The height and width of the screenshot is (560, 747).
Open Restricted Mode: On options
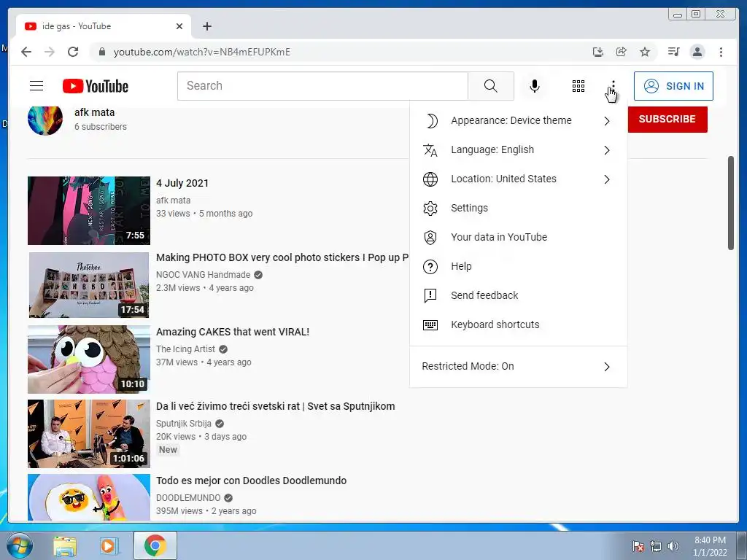tap(519, 367)
